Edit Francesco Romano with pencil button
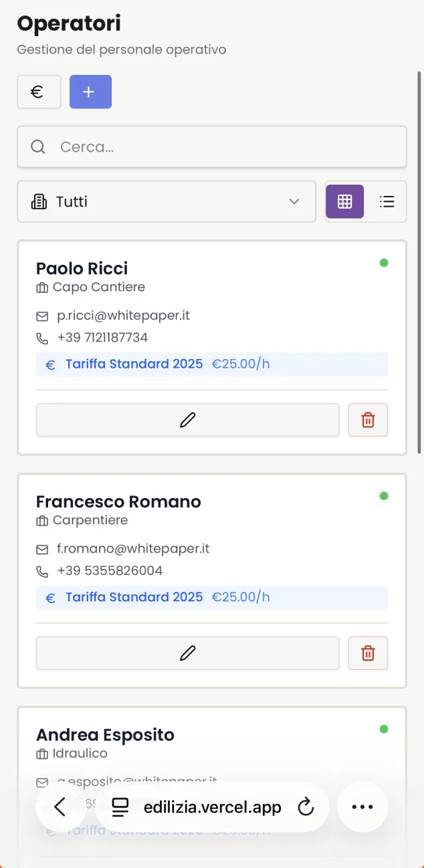 188,653
